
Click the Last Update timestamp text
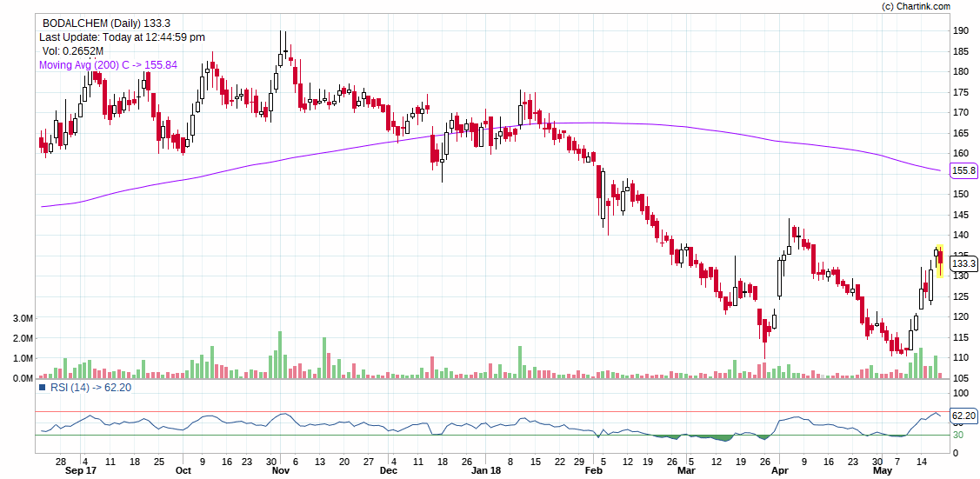[x=122, y=37]
